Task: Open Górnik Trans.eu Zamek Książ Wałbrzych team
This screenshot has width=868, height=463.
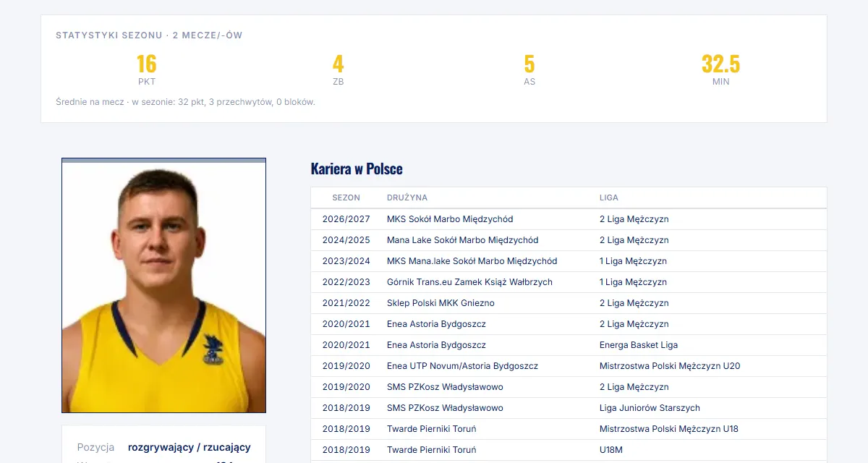Action: click(x=469, y=282)
